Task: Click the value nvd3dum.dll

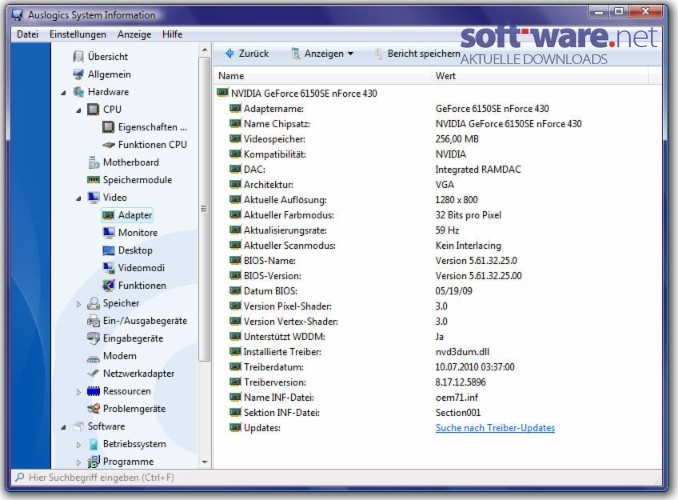Action: point(463,352)
